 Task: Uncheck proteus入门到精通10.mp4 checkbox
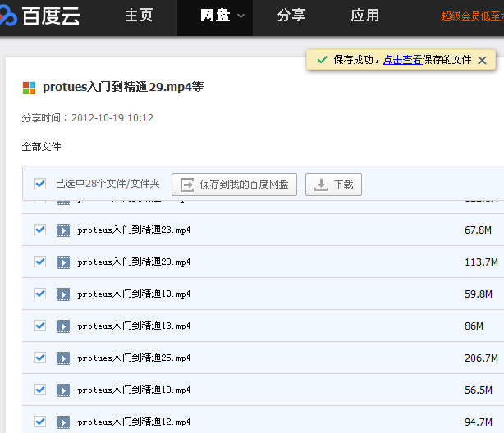40,390
